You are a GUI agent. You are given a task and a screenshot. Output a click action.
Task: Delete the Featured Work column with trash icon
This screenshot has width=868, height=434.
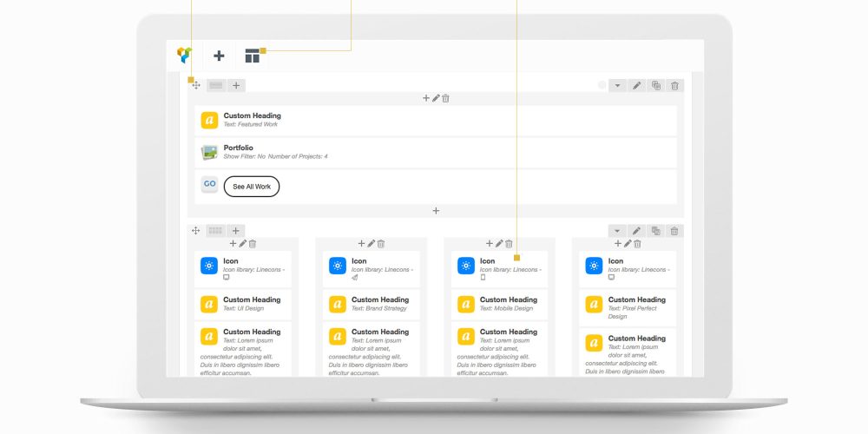(x=445, y=98)
